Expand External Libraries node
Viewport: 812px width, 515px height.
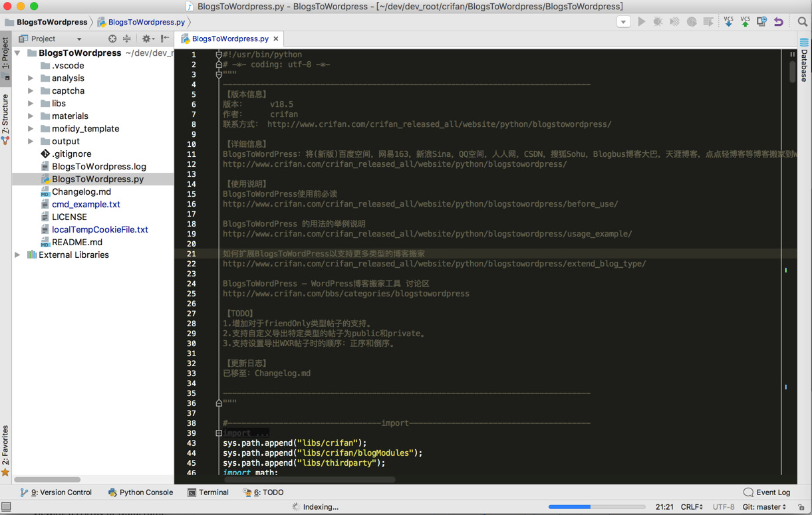(x=17, y=255)
